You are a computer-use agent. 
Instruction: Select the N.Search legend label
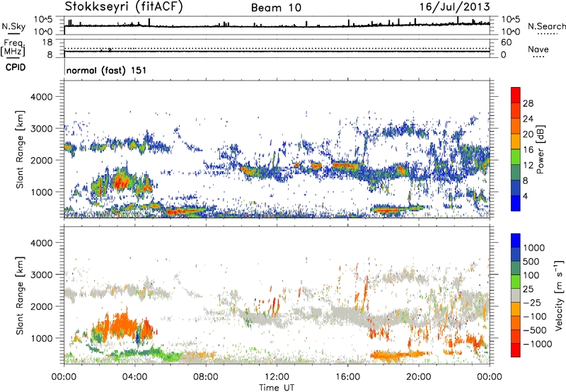547,26
